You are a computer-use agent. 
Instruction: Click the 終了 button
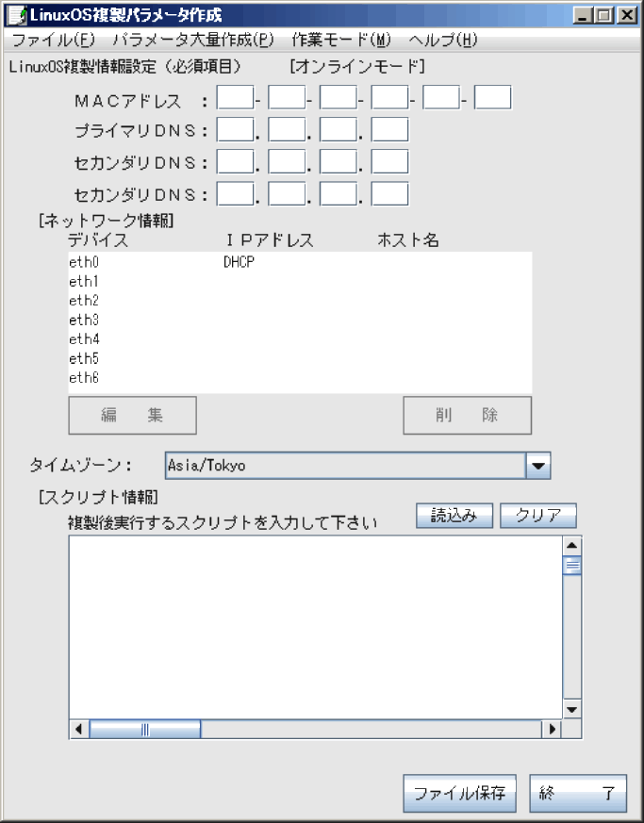pos(578,793)
